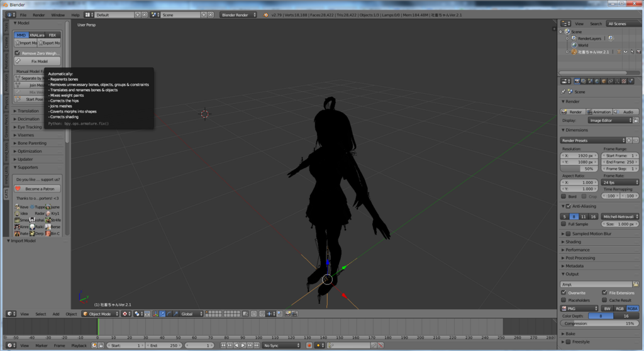The width and height of the screenshot is (644, 351).
Task: Click the pose data icon in outliner row
Action: click(619, 52)
